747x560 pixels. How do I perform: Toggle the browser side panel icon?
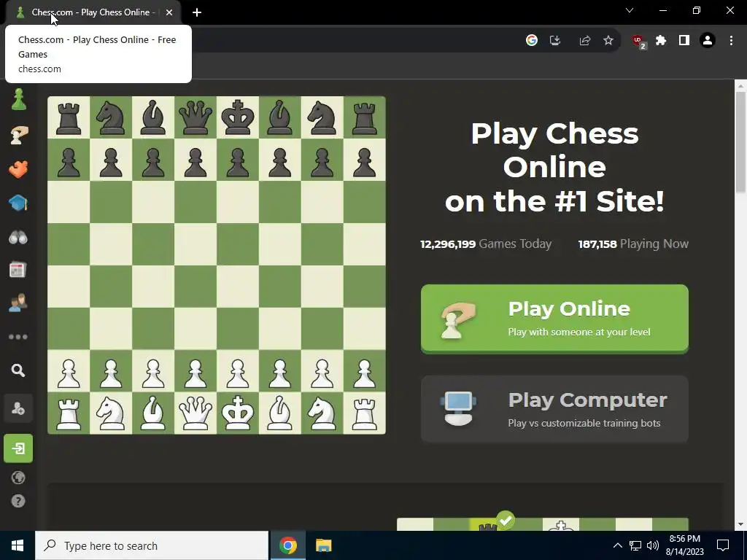684,41
